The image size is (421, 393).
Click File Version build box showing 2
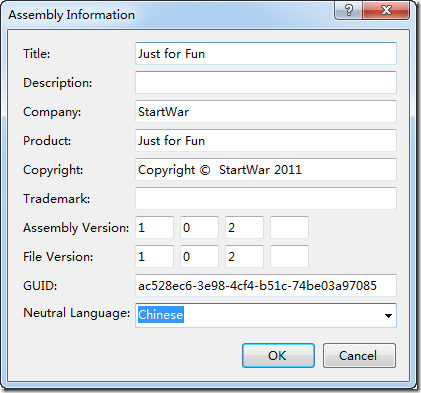pos(244,256)
